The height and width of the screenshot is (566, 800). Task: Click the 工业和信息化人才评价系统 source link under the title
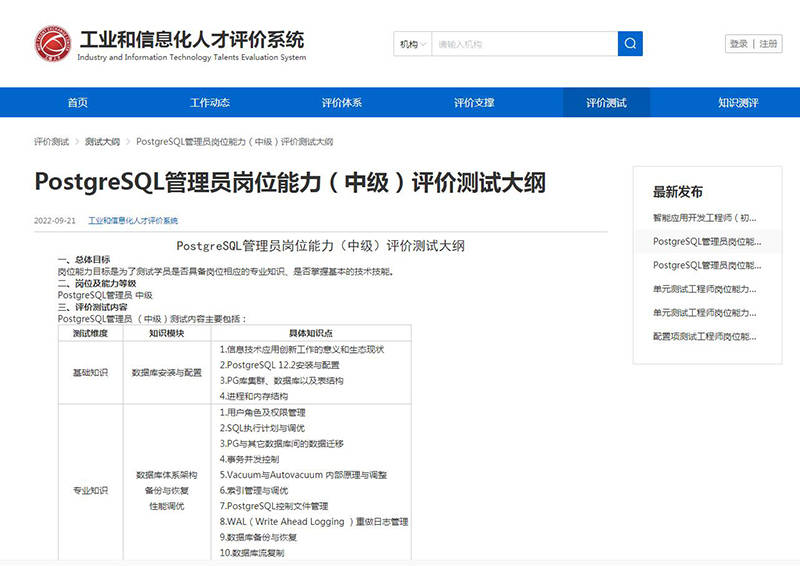[x=133, y=220]
